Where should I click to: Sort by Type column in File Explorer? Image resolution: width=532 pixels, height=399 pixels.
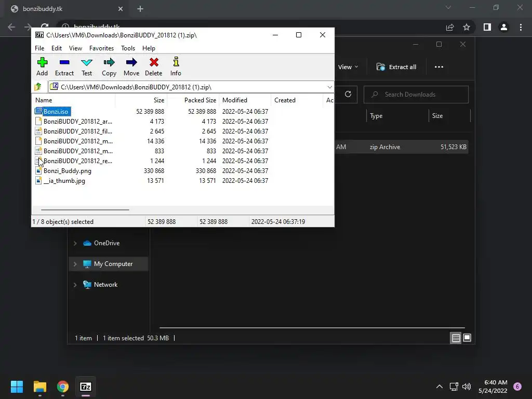pos(397,116)
